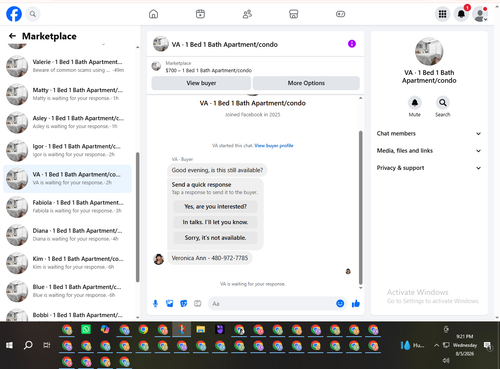Open the account profile avatar menu

point(480,14)
